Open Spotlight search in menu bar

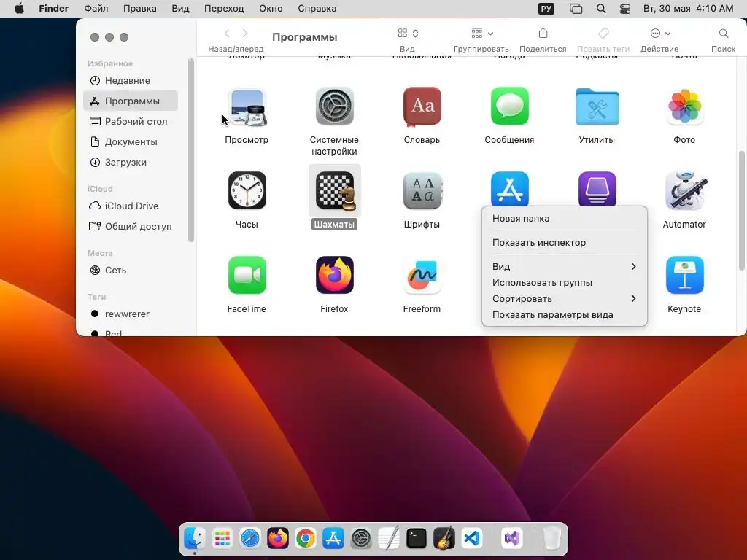point(601,9)
